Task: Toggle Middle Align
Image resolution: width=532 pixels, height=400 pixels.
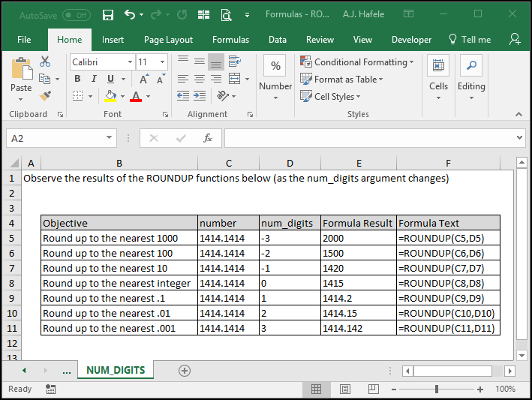Action: coord(200,62)
